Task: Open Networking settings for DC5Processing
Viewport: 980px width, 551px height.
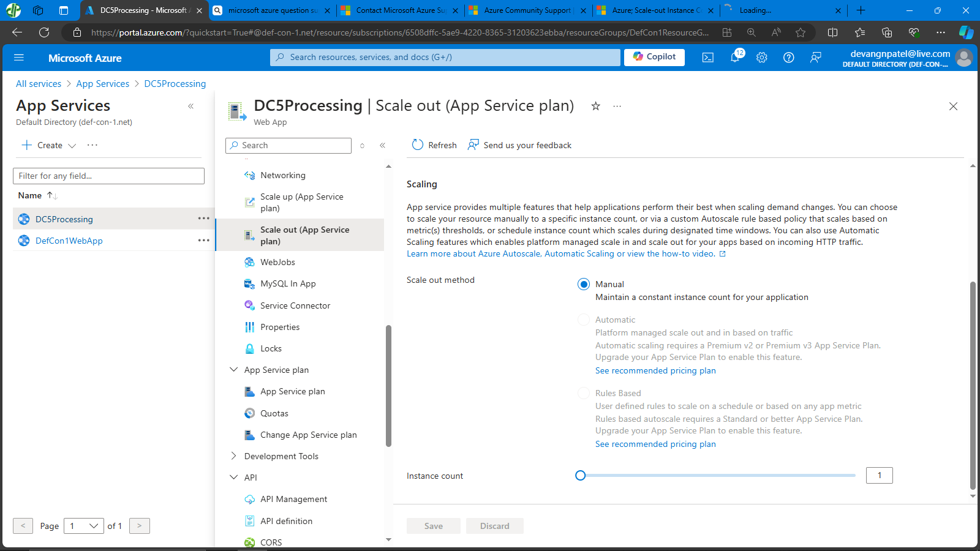Action: click(283, 175)
